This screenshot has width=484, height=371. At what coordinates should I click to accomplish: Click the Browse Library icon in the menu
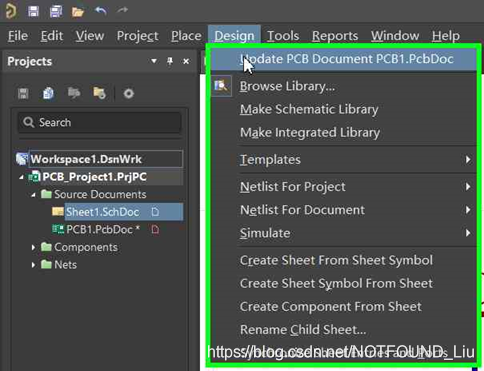[221, 86]
